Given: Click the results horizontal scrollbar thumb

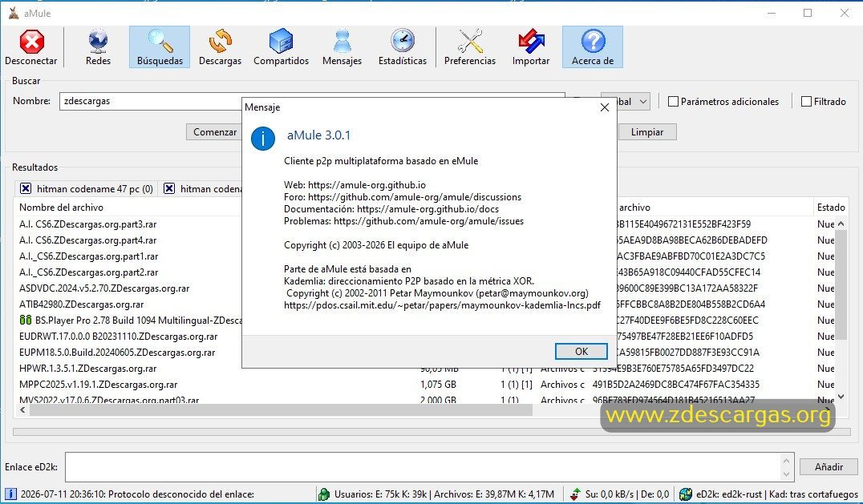Looking at the screenshot, I should [x=281, y=410].
